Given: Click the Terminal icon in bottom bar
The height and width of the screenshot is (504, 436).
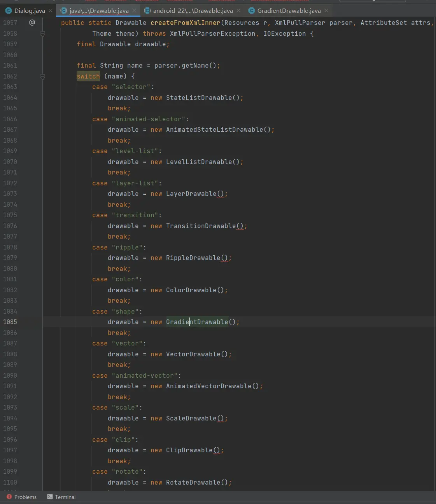Looking at the screenshot, I should pyautogui.click(x=50, y=497).
